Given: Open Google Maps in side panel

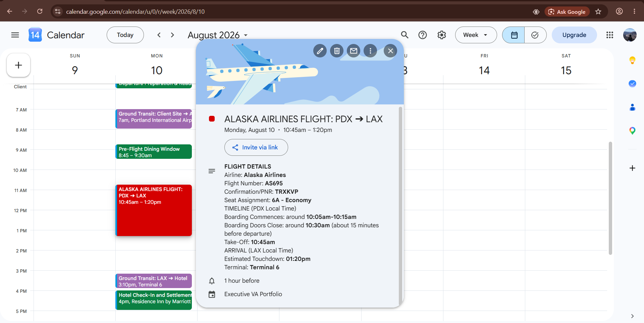Looking at the screenshot, I should (x=632, y=131).
